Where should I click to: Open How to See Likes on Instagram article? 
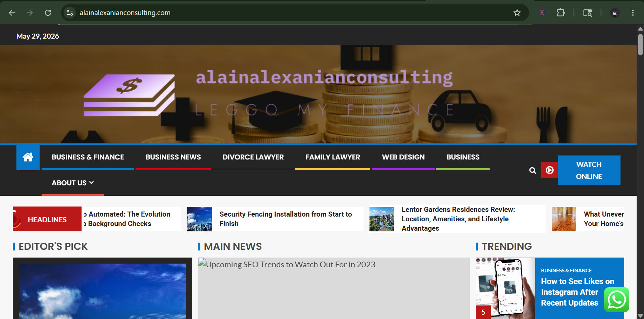pyautogui.click(x=578, y=292)
